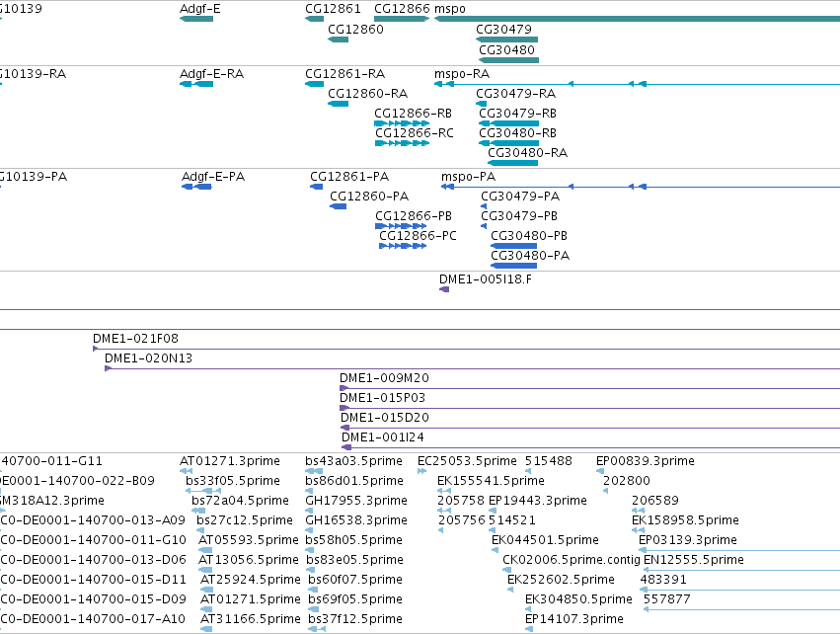
Task: Click the Adgf-E-PA protein feature
Action: (196, 187)
